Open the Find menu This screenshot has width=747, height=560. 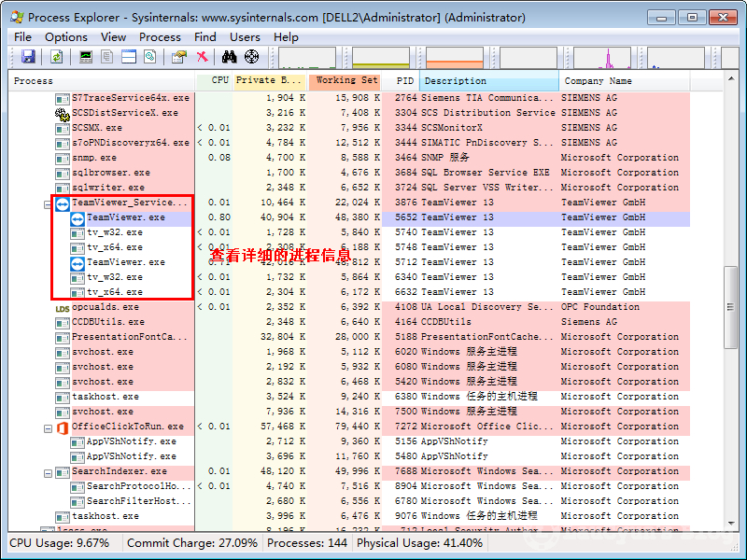click(204, 36)
